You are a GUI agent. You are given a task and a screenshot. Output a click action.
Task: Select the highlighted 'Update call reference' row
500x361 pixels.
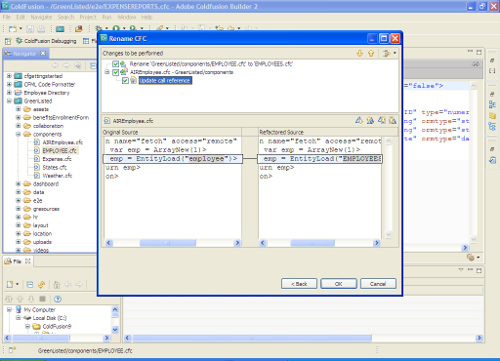[x=165, y=80]
